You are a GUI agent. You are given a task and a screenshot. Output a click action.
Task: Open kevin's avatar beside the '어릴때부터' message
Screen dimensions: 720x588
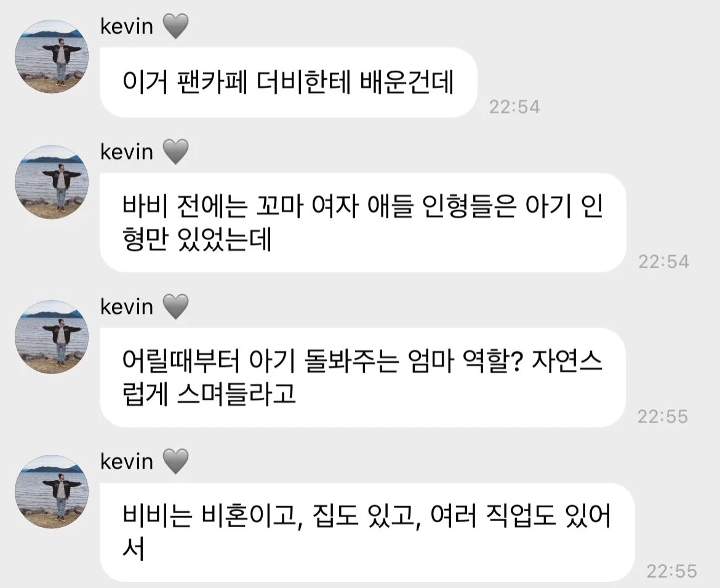(x=52, y=338)
